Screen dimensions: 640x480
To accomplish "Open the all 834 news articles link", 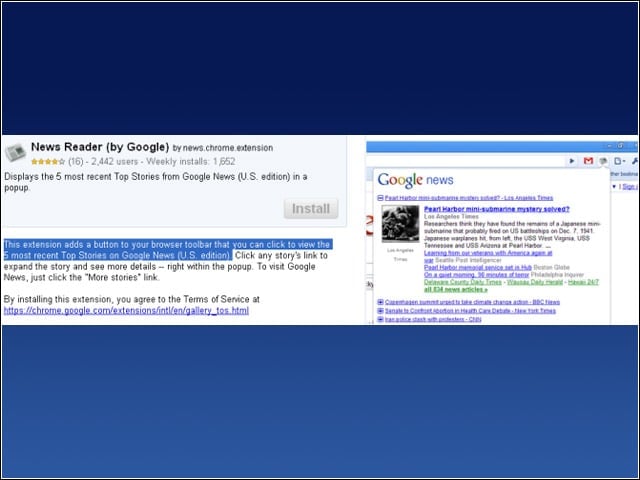I will point(456,289).
